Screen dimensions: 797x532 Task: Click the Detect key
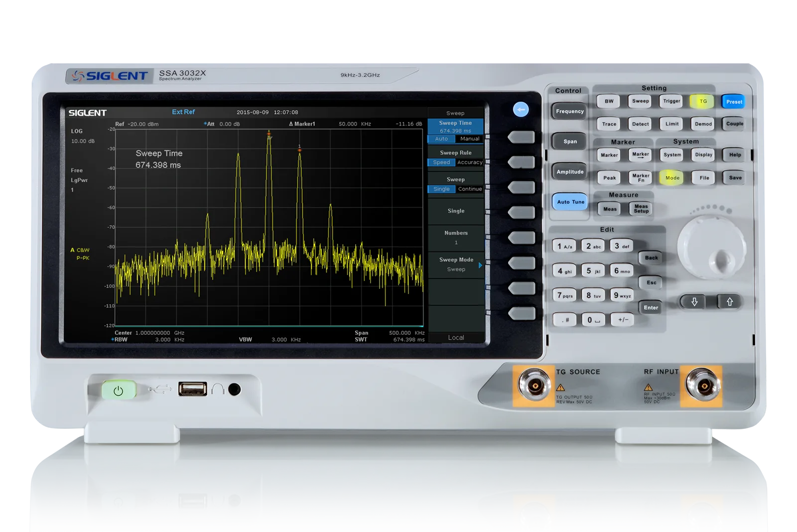pyautogui.click(x=640, y=124)
